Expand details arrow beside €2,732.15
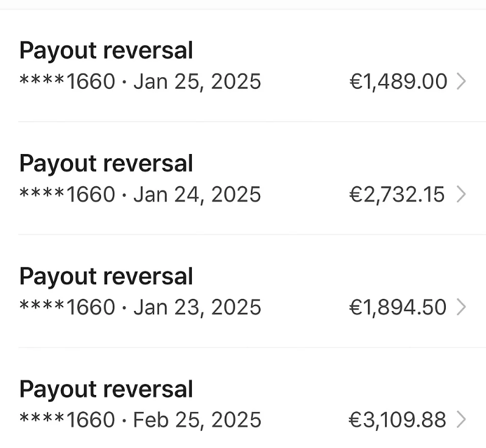Viewport: 486px width, 448px height. coord(461,194)
